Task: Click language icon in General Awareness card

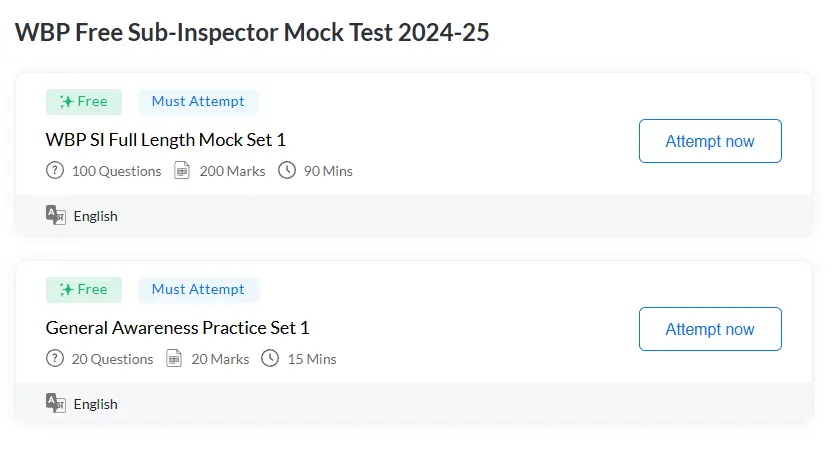Action: click(x=56, y=403)
